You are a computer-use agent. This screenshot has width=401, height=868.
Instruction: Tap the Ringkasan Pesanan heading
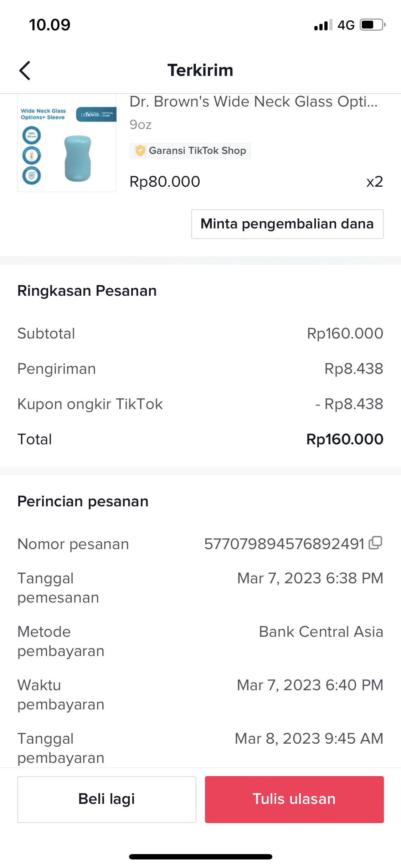pyautogui.click(x=87, y=291)
